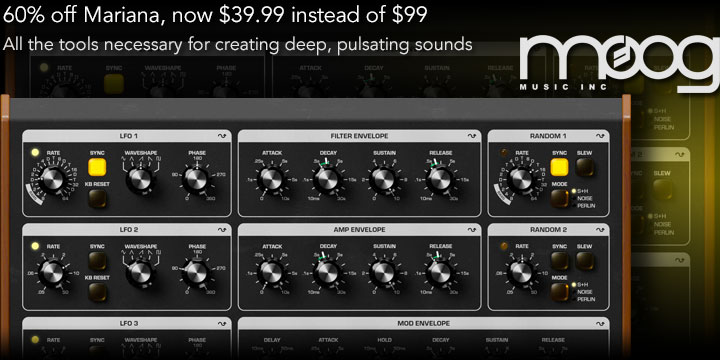Toggle the LFO 2 SYNC button

click(x=97, y=261)
